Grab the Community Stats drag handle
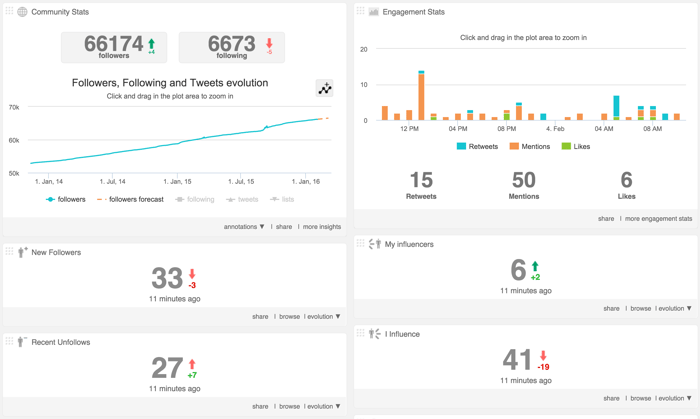This screenshot has height=419, width=700. point(9,12)
